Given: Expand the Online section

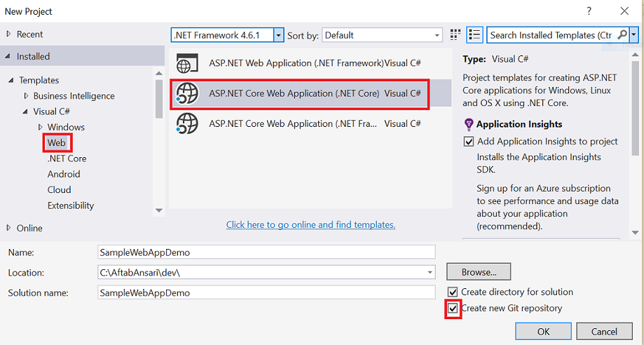Looking at the screenshot, I should (8, 228).
